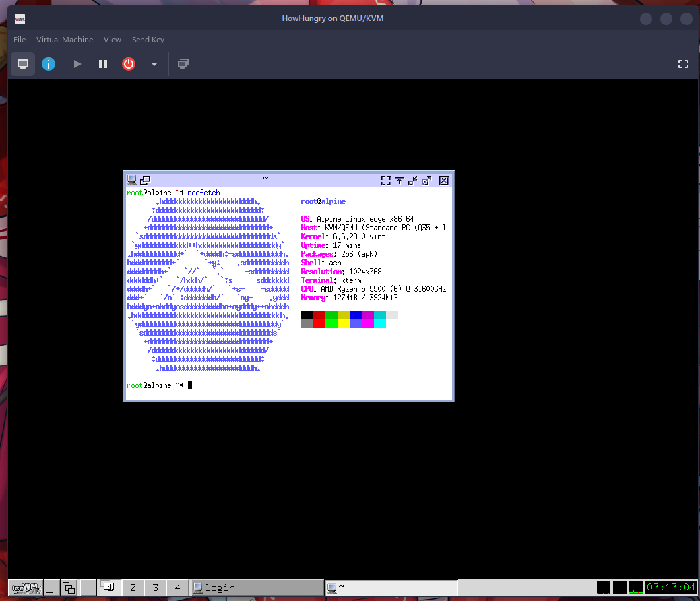Open the File menu
This screenshot has width=700, height=601.
(x=19, y=40)
